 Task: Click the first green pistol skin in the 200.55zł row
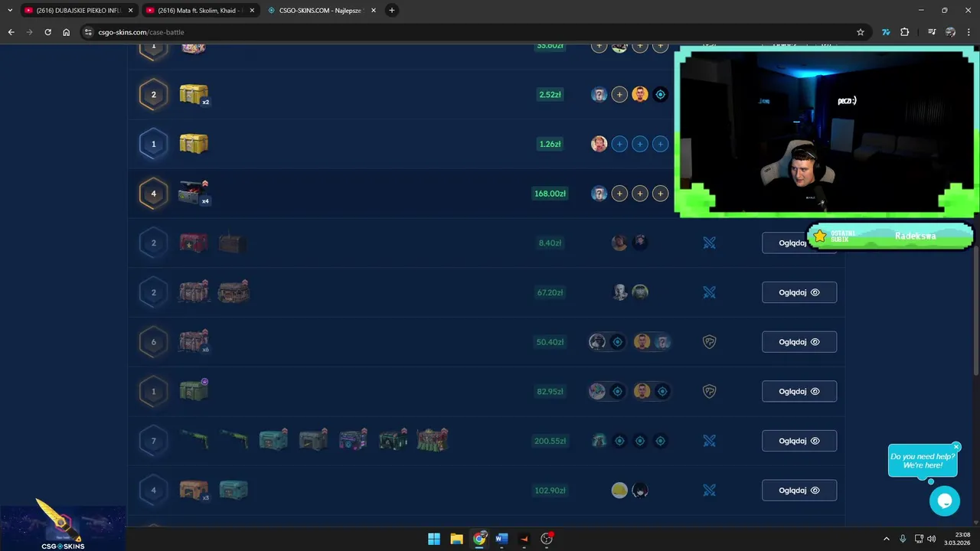[x=194, y=440]
